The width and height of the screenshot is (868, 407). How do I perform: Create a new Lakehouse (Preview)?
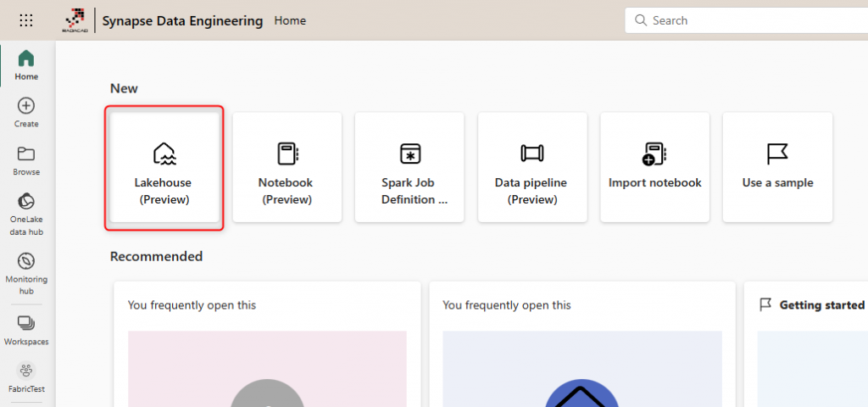[x=164, y=168]
